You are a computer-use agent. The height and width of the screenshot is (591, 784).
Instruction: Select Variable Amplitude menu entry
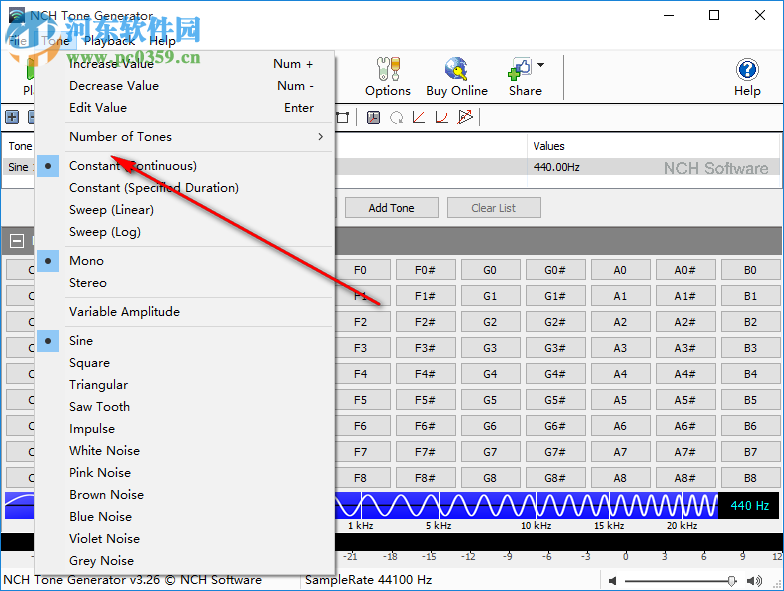point(124,312)
